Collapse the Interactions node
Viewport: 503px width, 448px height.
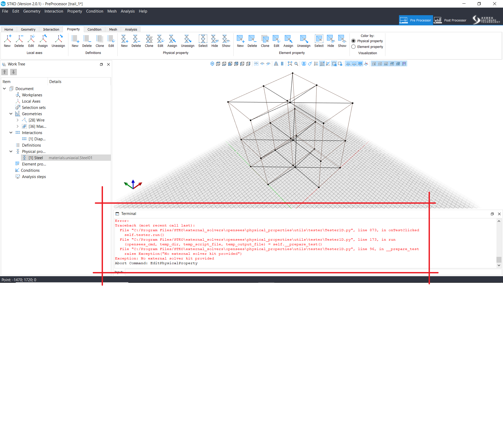coord(11,132)
